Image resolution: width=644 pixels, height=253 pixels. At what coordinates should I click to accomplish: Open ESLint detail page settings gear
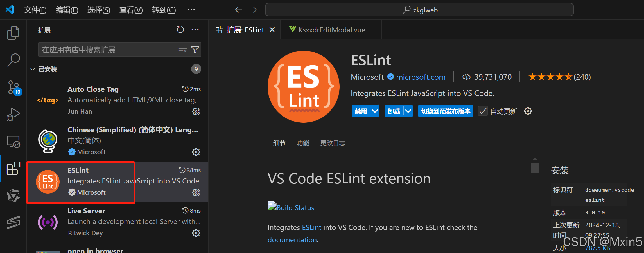528,111
